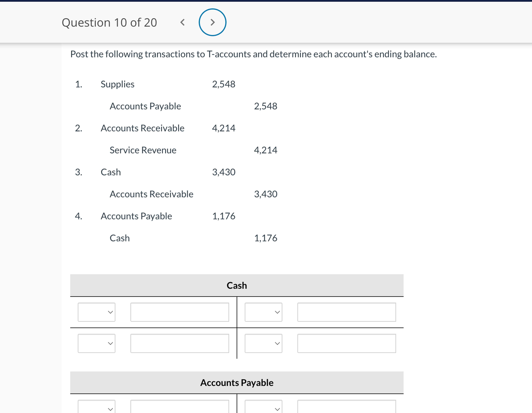This screenshot has height=413, width=532.
Task: Open Accounts Payable debit side dropdown
Action: (x=97, y=406)
